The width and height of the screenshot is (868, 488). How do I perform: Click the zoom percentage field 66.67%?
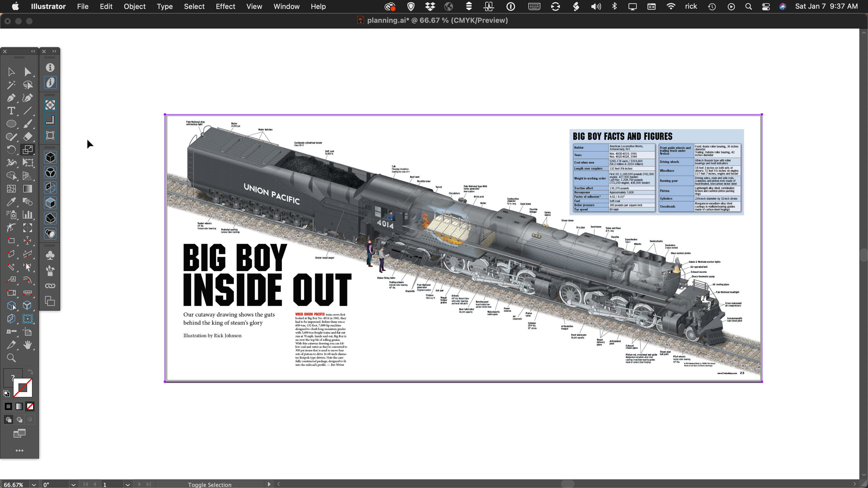[x=15, y=485]
